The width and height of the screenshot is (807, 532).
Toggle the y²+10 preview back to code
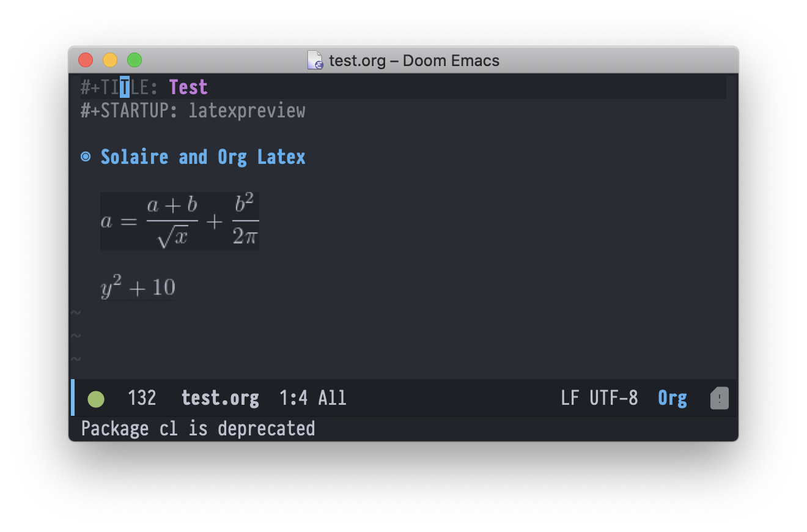(137, 286)
